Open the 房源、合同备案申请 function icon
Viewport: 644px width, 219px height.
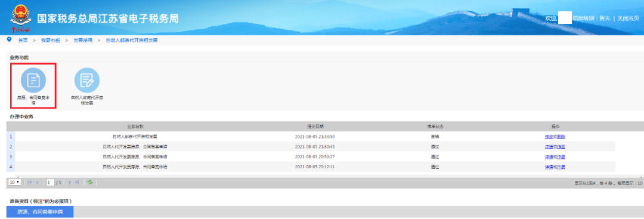(33, 80)
